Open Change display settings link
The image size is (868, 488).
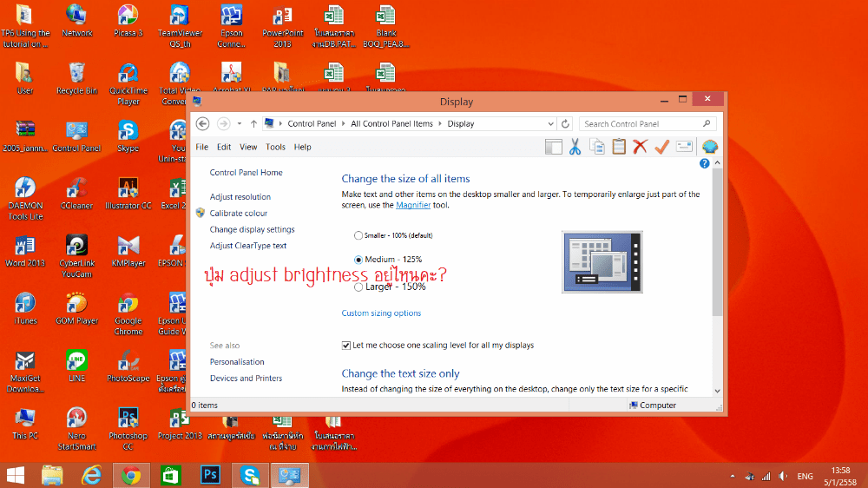252,229
